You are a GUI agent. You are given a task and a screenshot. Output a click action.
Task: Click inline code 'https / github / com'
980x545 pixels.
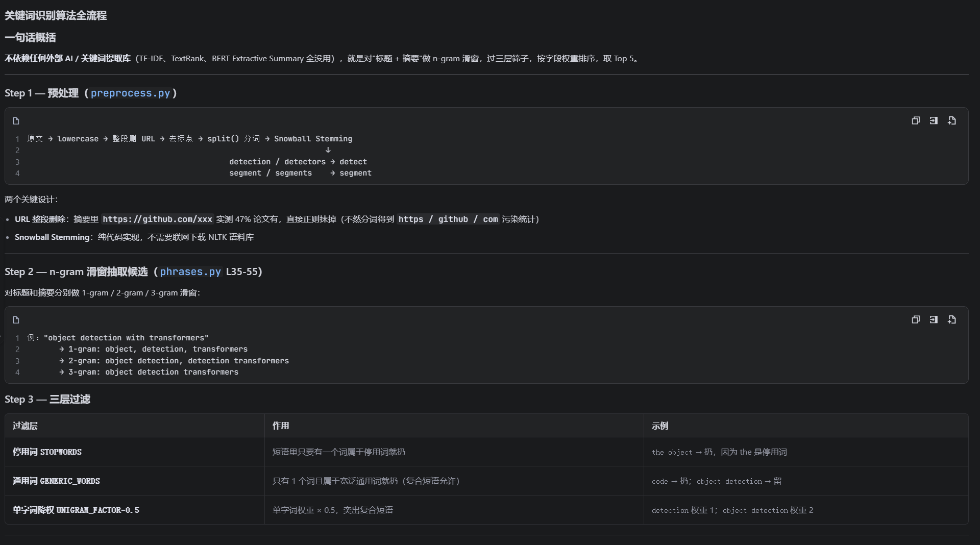coord(448,219)
